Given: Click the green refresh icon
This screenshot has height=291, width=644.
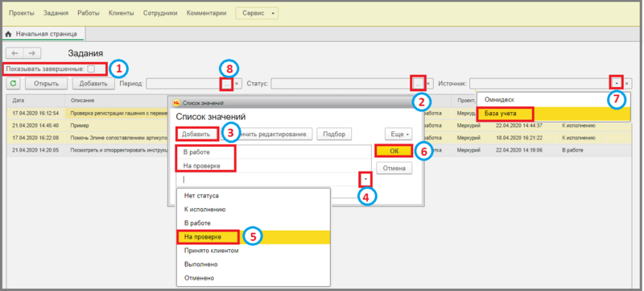Looking at the screenshot, I should [x=14, y=84].
